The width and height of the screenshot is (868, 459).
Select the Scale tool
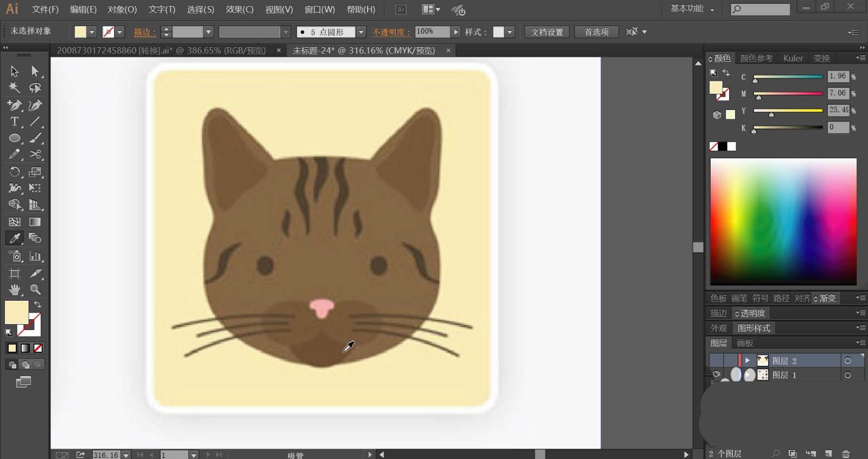35,172
